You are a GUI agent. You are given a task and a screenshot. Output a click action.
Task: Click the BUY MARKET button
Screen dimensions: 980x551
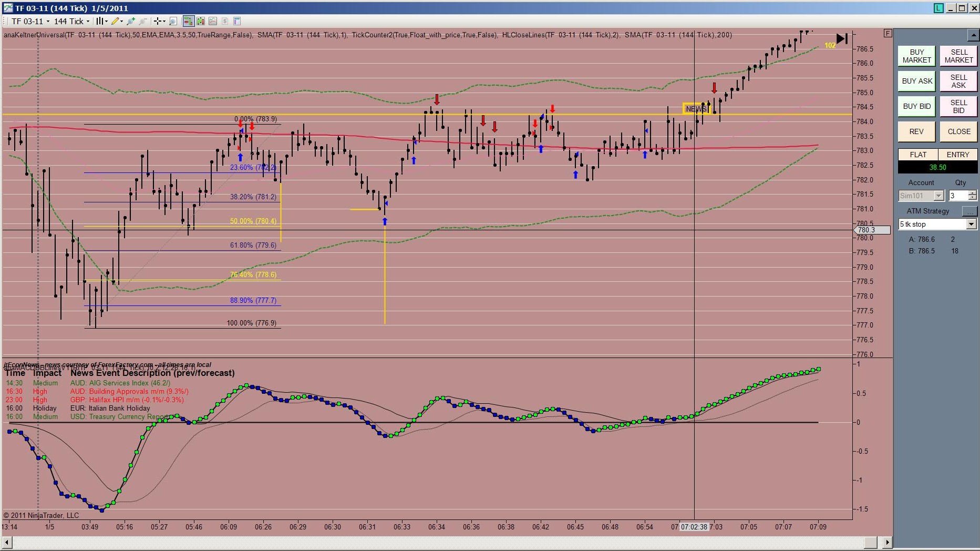click(916, 56)
